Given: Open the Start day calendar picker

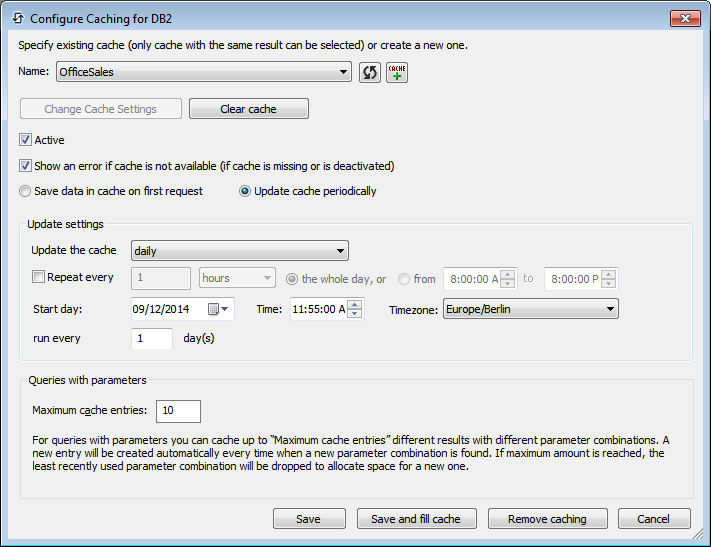Looking at the screenshot, I should (x=219, y=310).
